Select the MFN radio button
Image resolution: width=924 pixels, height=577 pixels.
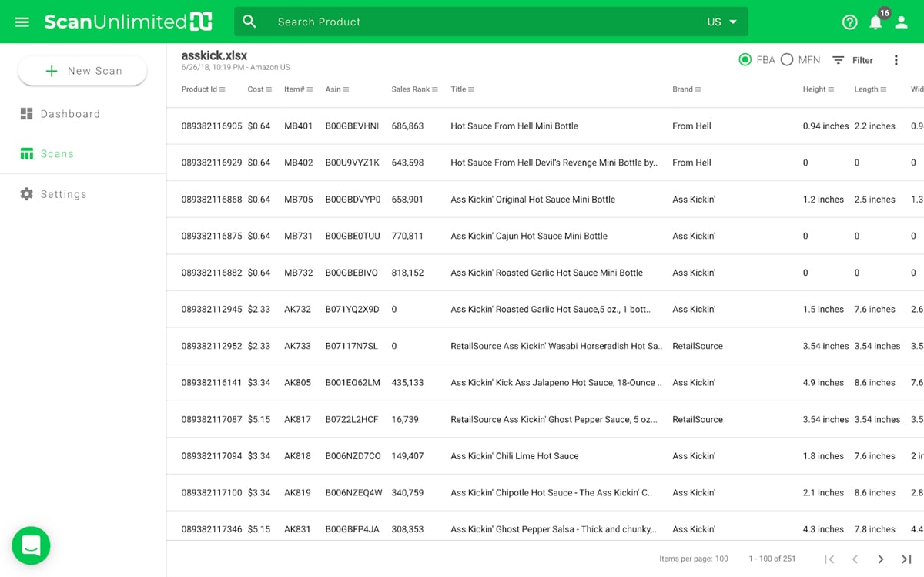(x=787, y=59)
